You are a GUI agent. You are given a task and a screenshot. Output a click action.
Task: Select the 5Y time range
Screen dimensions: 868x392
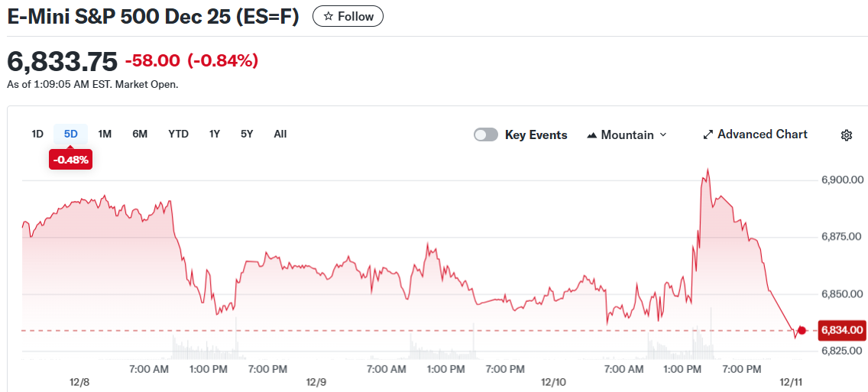point(247,134)
